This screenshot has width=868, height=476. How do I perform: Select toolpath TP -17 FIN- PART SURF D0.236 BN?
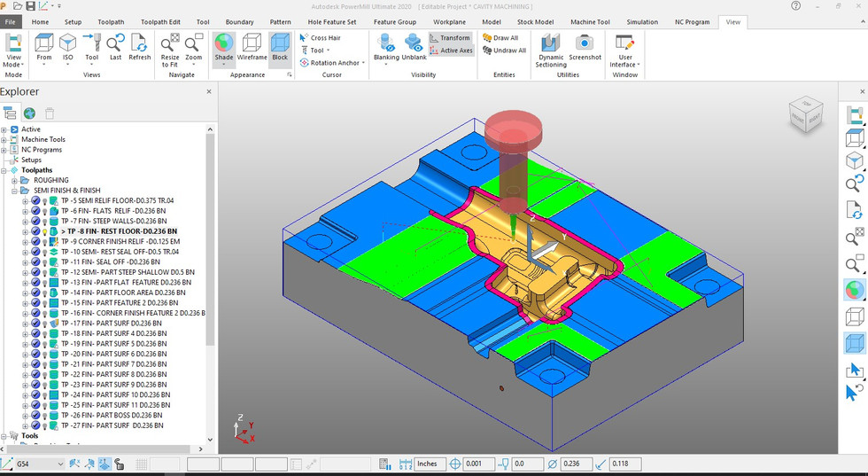[112, 323]
